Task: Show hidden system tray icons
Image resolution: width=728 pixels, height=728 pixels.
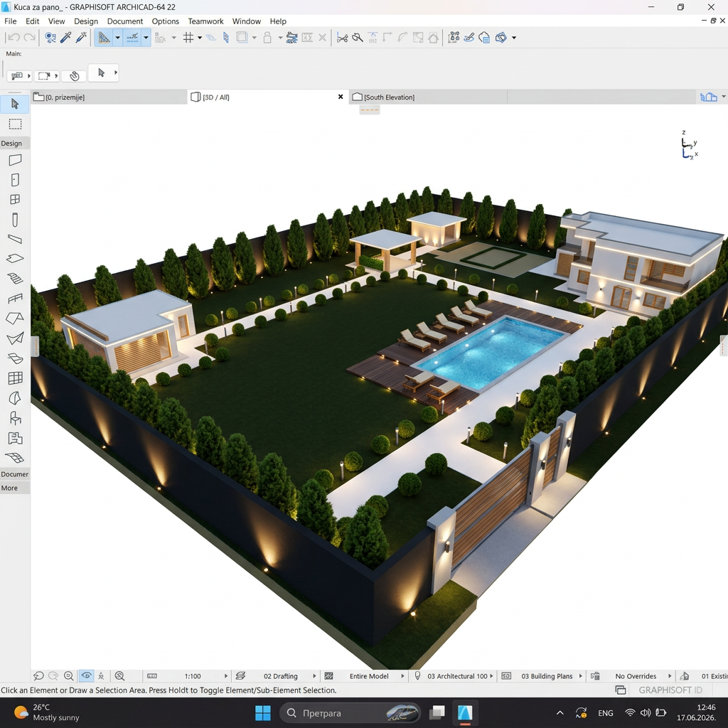Action: tap(560, 712)
